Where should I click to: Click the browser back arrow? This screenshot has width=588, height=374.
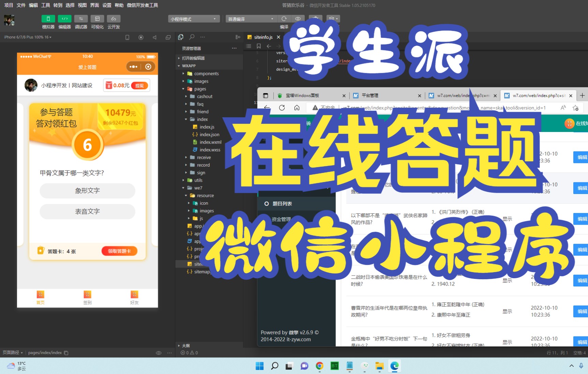267,108
